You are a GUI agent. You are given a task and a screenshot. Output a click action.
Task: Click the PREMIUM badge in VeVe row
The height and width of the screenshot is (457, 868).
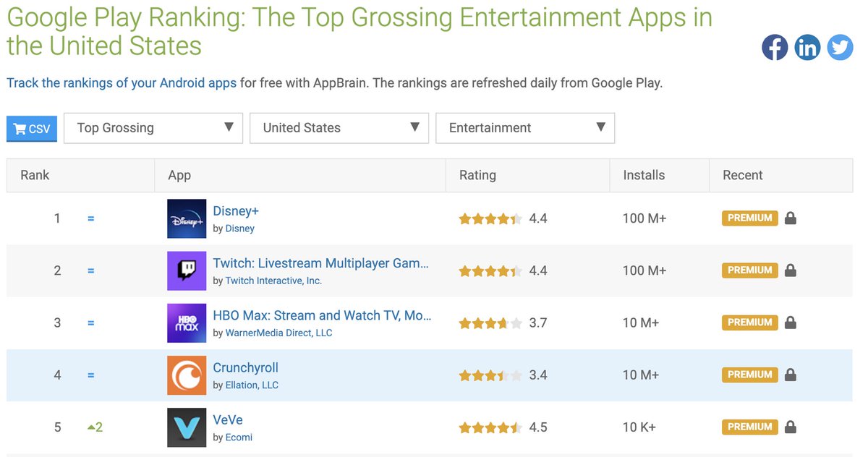(750, 427)
